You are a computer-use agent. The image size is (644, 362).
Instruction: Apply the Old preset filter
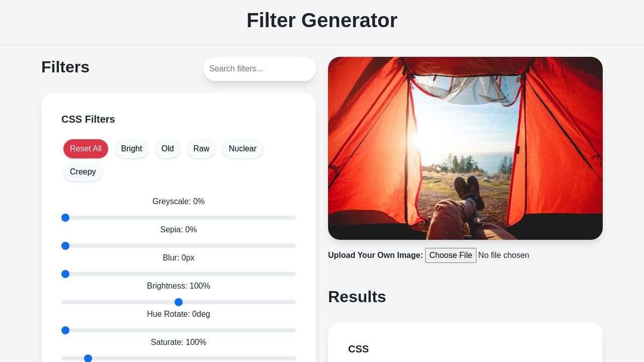[x=168, y=149]
